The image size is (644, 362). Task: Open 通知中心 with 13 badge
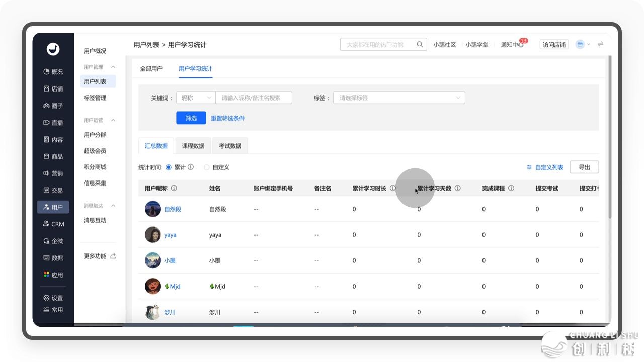512,45
